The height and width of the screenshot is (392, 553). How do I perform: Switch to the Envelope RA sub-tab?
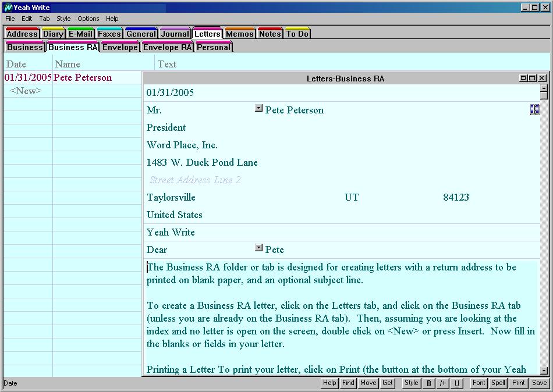click(x=167, y=47)
